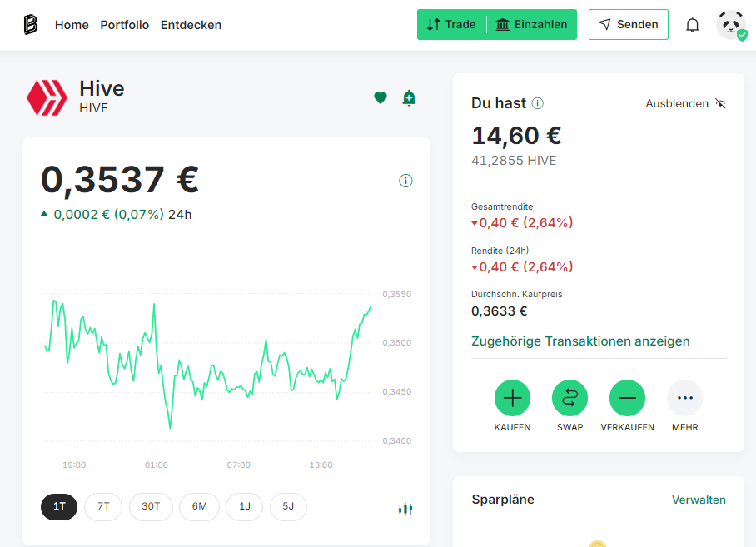Viewport: 756px width, 547px height.
Task: Click the SWAP arrows button
Action: point(569,398)
